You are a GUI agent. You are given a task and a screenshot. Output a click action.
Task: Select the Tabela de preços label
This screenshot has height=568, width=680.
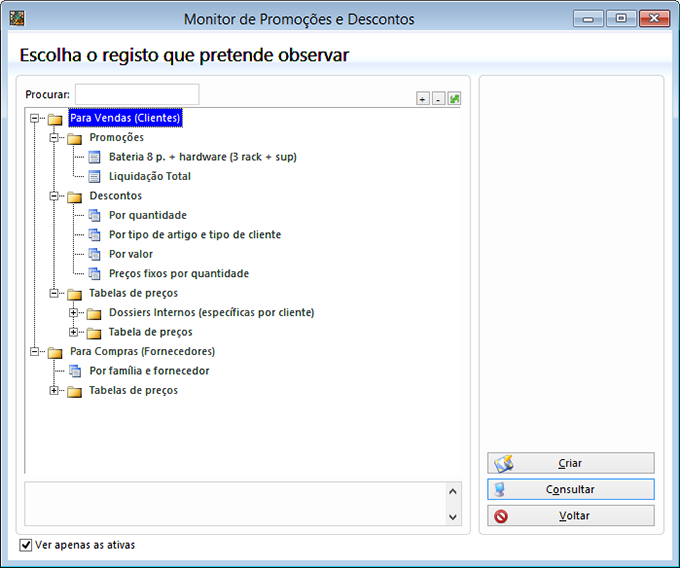[x=150, y=332]
